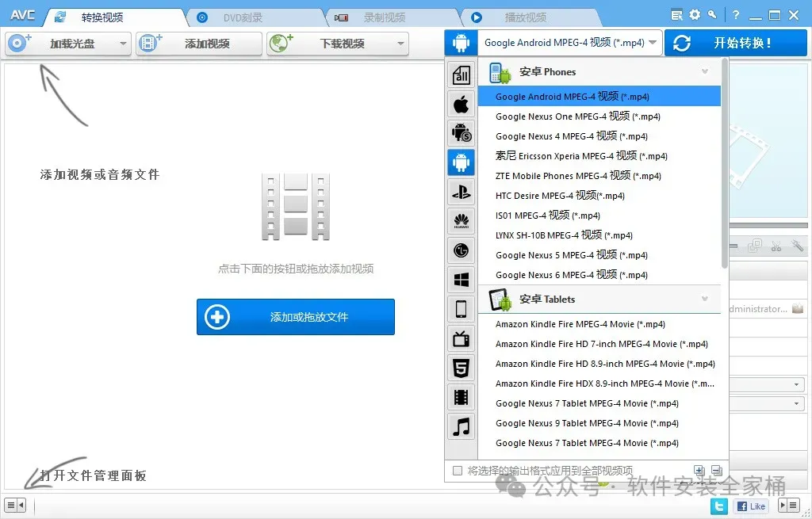Toggle the right side panel icon
Screen dimensions: 812x519
click(x=789, y=505)
